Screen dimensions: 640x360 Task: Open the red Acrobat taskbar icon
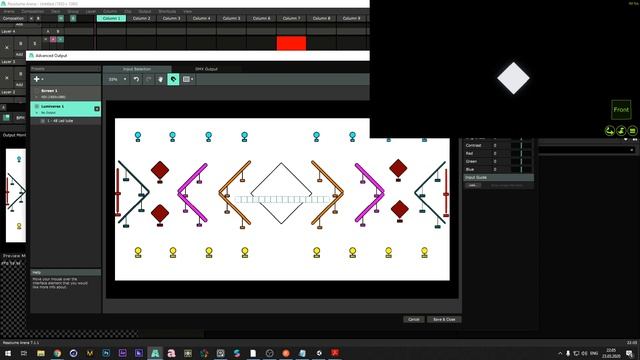(x=335, y=353)
